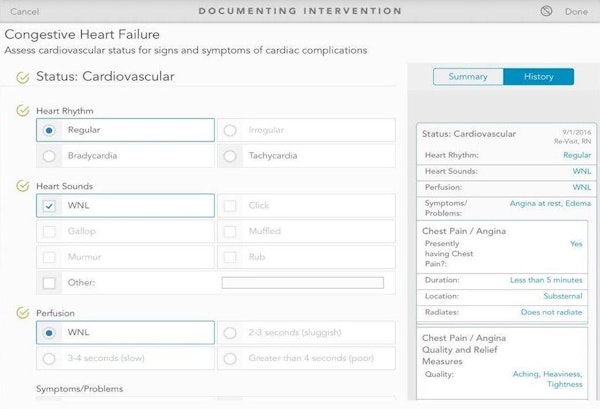Select Tachycardia radio button

pyautogui.click(x=230, y=156)
